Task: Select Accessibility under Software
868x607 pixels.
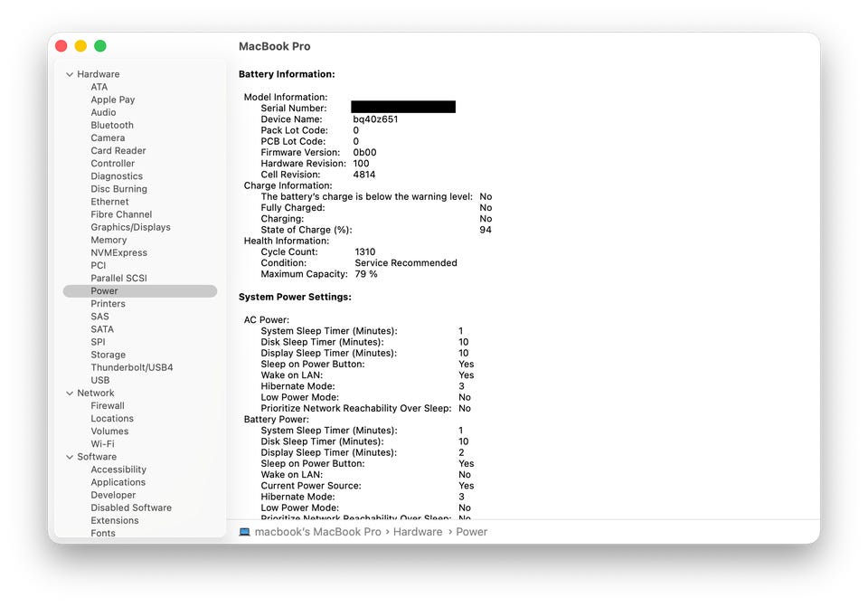Action: coord(118,469)
